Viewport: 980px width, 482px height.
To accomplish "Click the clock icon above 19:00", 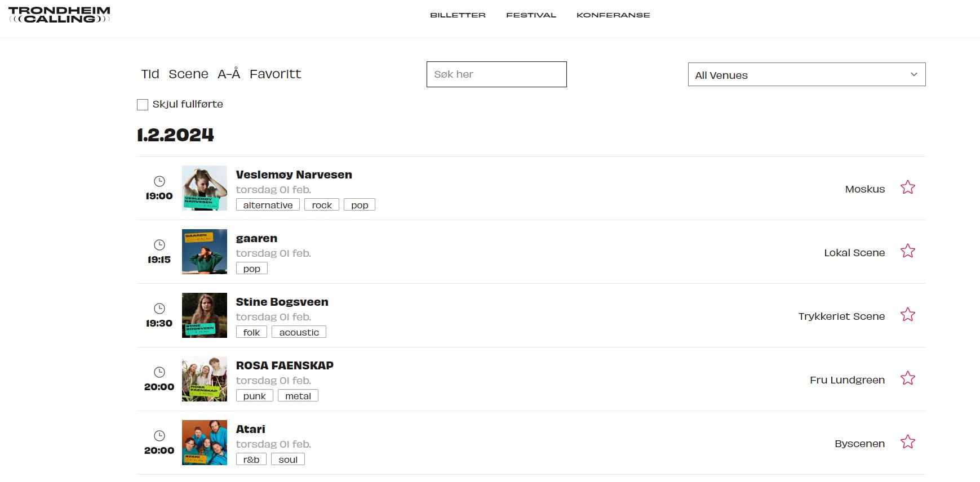I will [x=159, y=181].
